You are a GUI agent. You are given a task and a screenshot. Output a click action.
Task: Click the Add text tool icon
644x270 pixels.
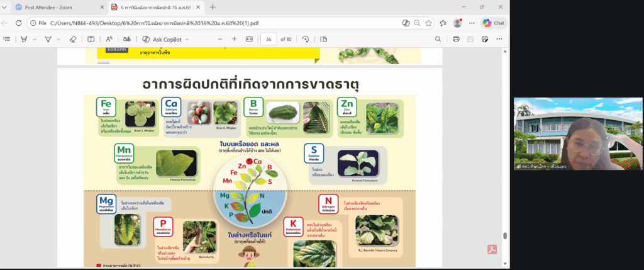91,39
